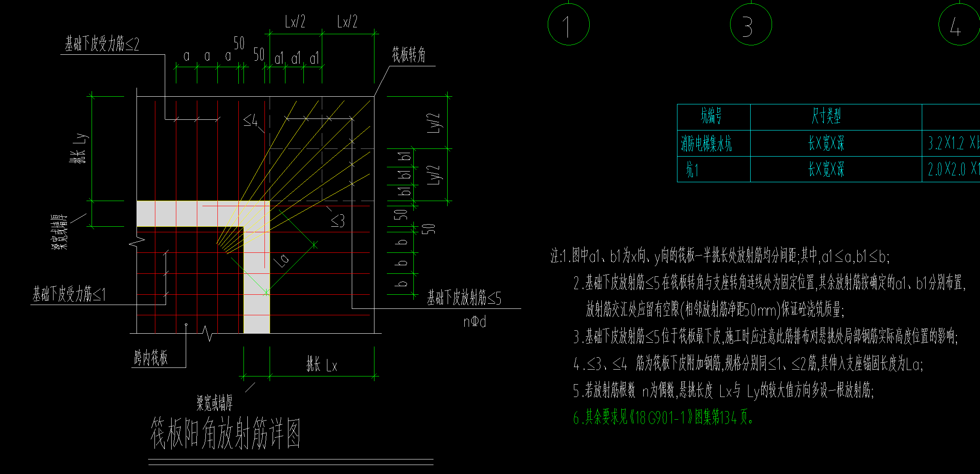Select 长X宽X深 in 坑1 row
This screenshot has height=474, width=980.
point(826,170)
